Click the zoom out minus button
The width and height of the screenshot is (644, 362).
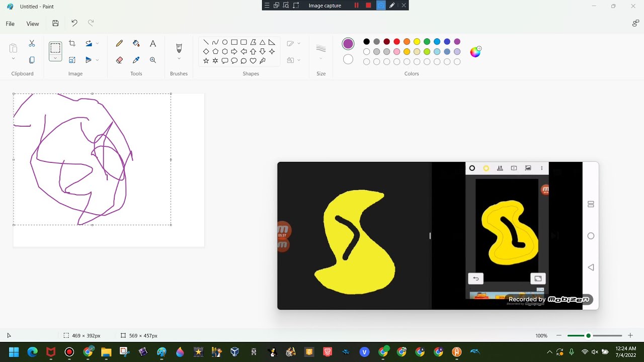559,335
